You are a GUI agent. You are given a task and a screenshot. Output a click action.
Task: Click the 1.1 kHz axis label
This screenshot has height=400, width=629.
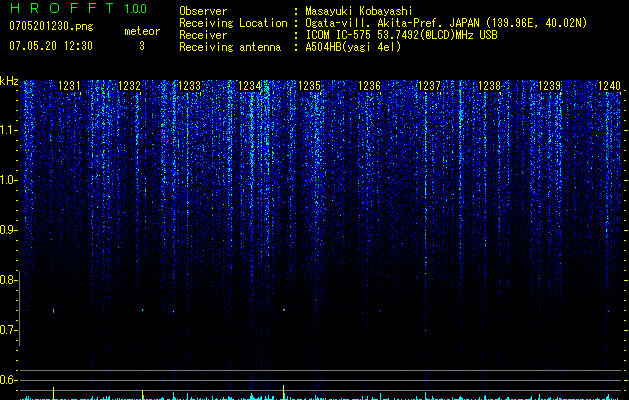pos(8,130)
